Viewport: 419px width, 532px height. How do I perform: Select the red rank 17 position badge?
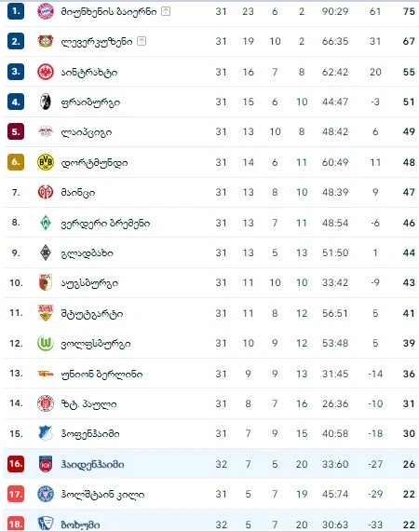[16, 494]
